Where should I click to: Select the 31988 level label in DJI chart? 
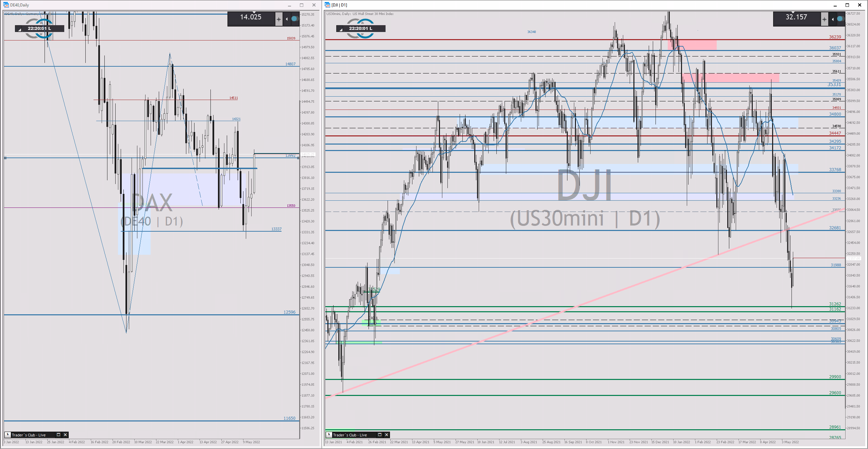click(836, 265)
